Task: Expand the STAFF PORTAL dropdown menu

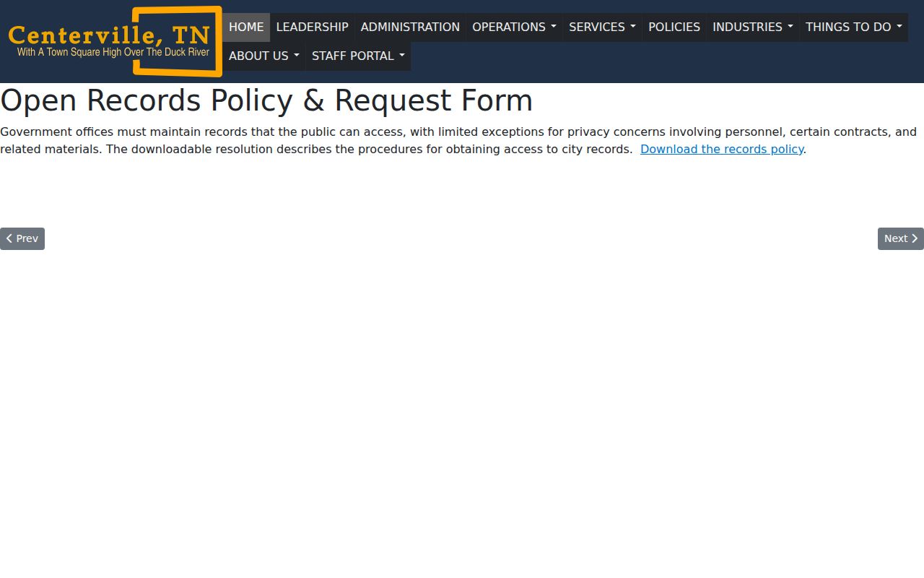Action: click(x=358, y=56)
